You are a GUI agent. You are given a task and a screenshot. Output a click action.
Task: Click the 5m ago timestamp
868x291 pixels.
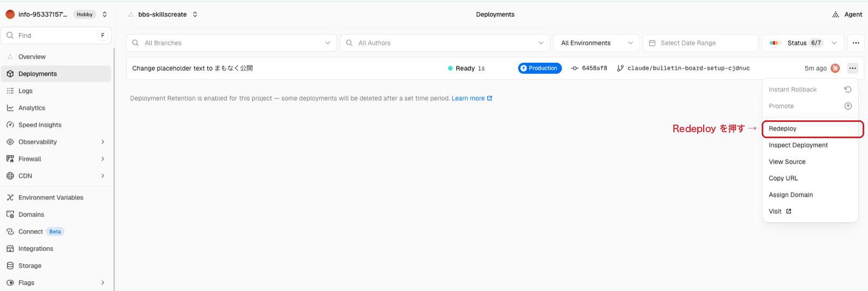(815, 68)
